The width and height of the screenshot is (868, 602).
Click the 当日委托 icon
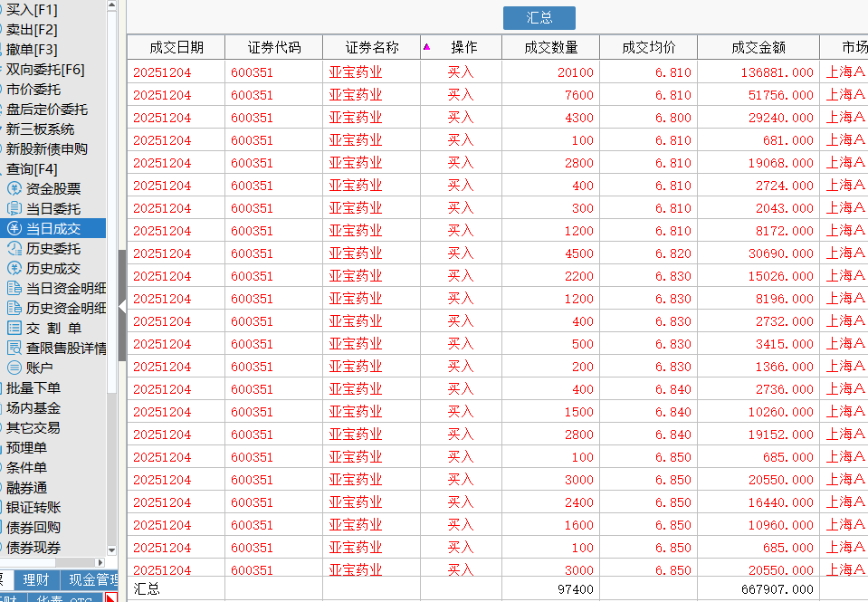click(x=14, y=209)
